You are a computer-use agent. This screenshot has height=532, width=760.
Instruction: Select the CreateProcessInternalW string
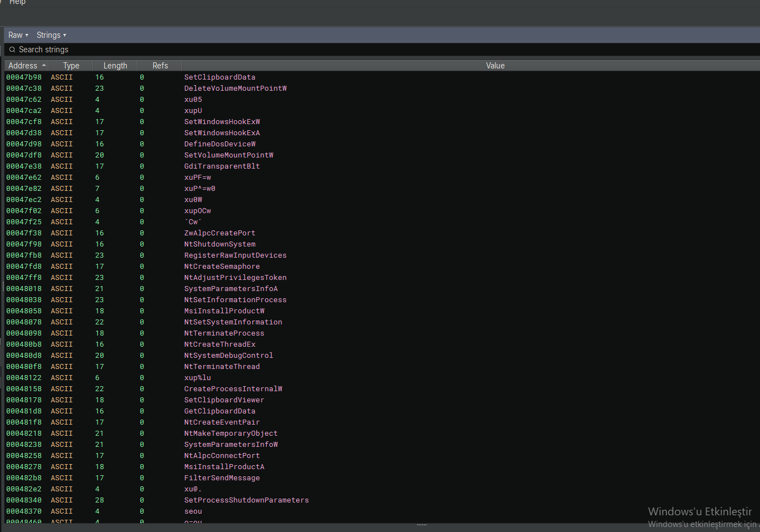coord(233,389)
